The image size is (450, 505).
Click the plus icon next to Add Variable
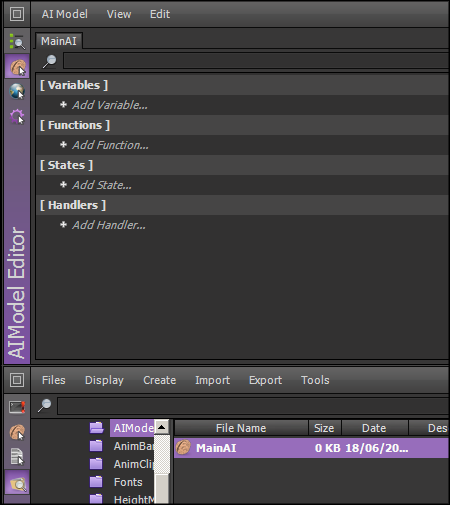coord(63,105)
